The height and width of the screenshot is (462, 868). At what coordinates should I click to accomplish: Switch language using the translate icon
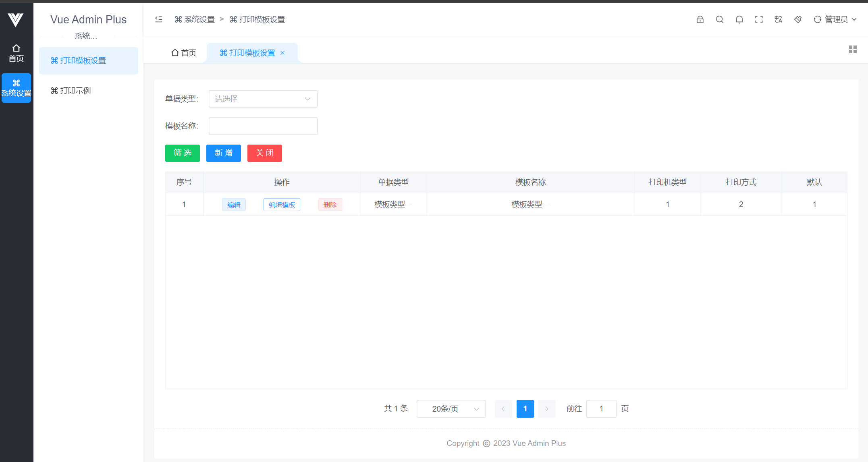pyautogui.click(x=778, y=19)
